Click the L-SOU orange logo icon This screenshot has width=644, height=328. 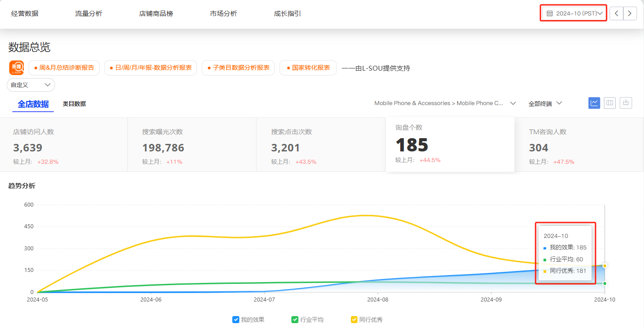(x=16, y=68)
